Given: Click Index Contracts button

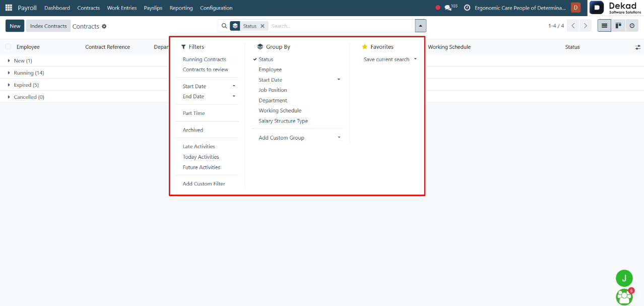Looking at the screenshot, I should (48, 26).
